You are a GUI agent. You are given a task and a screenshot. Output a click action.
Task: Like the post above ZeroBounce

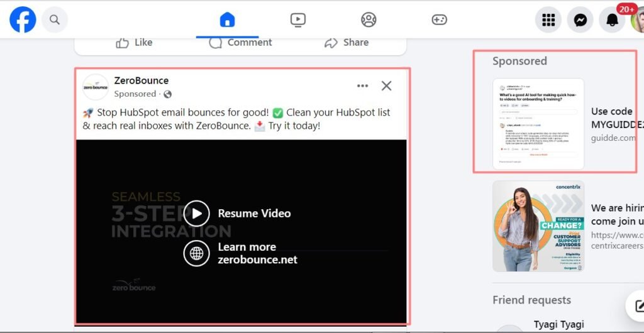[x=135, y=43]
